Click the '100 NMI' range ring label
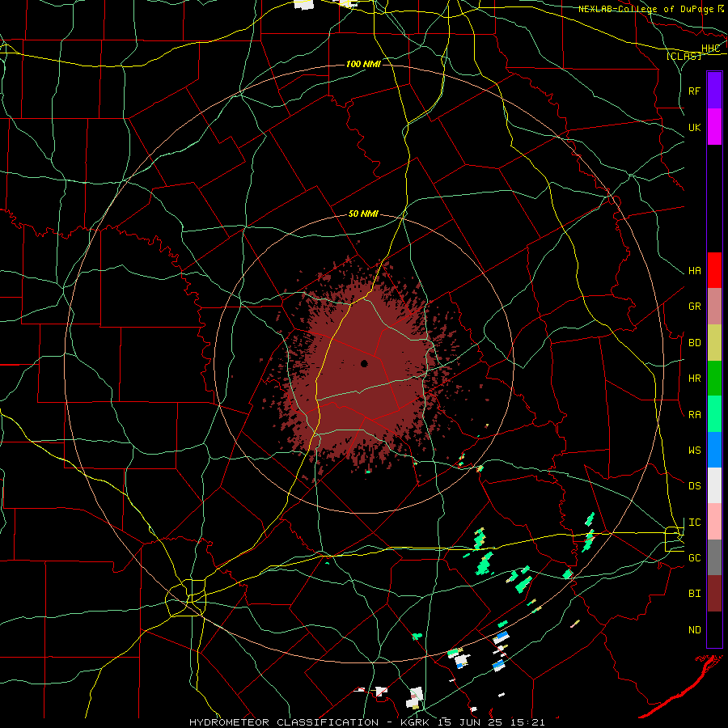728x728 pixels. coord(363,64)
